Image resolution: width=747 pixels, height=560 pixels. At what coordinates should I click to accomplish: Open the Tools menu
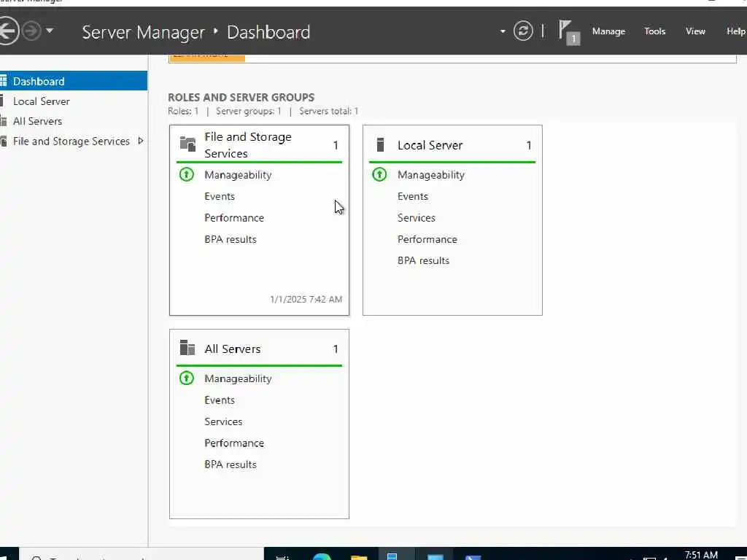[x=654, y=31]
